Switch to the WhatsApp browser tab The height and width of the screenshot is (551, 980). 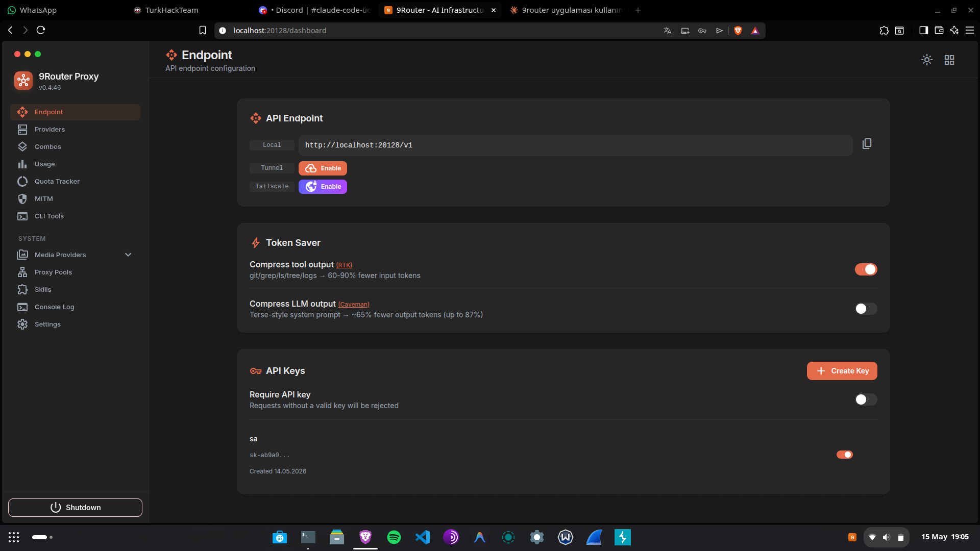pos(62,10)
